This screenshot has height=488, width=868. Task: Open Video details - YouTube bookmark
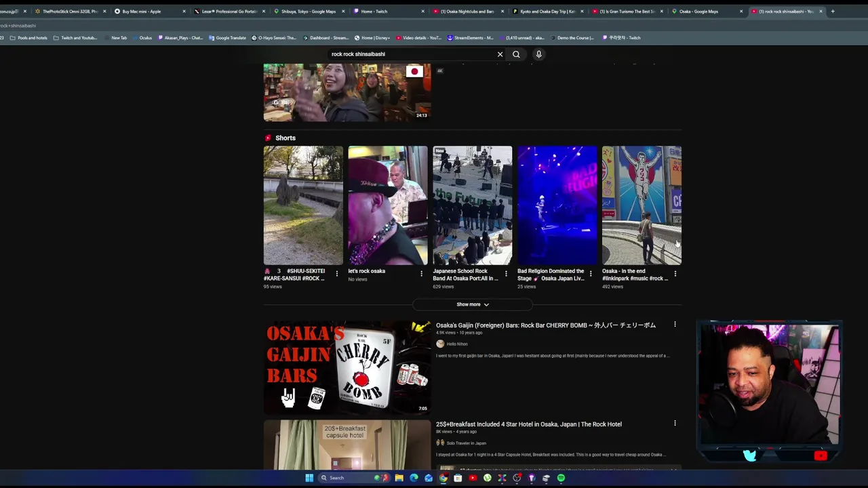tap(418, 38)
